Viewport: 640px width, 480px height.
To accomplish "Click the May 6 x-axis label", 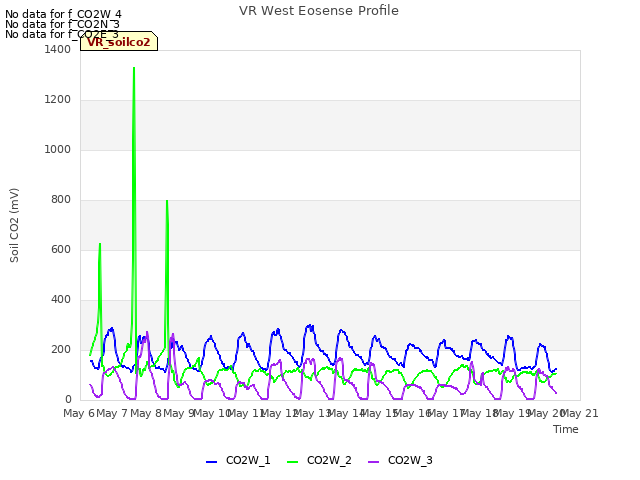I will (79, 413).
